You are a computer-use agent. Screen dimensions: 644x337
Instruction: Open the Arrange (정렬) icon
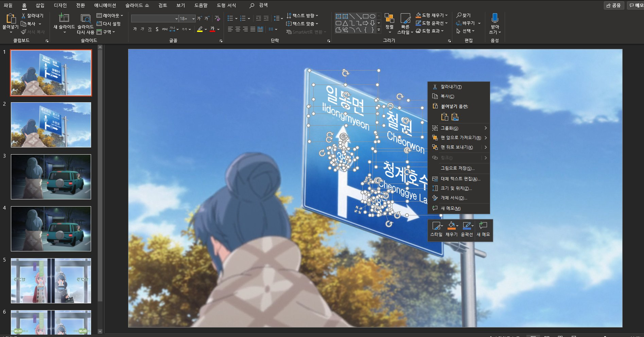(x=389, y=18)
